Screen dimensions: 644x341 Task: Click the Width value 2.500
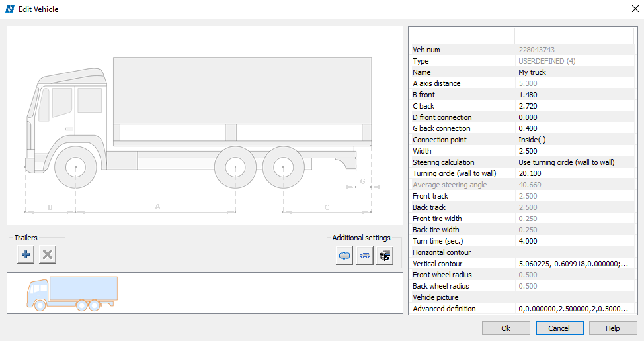point(573,151)
